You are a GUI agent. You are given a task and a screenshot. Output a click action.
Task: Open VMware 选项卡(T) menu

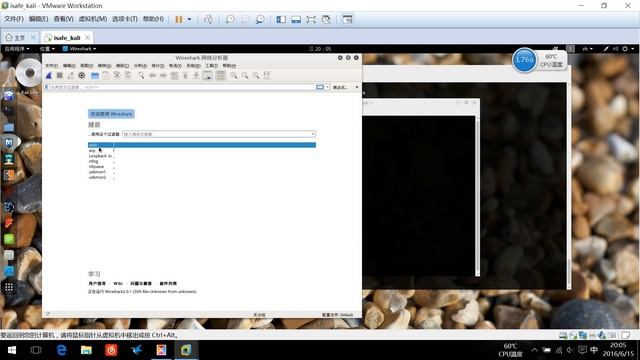point(124,19)
